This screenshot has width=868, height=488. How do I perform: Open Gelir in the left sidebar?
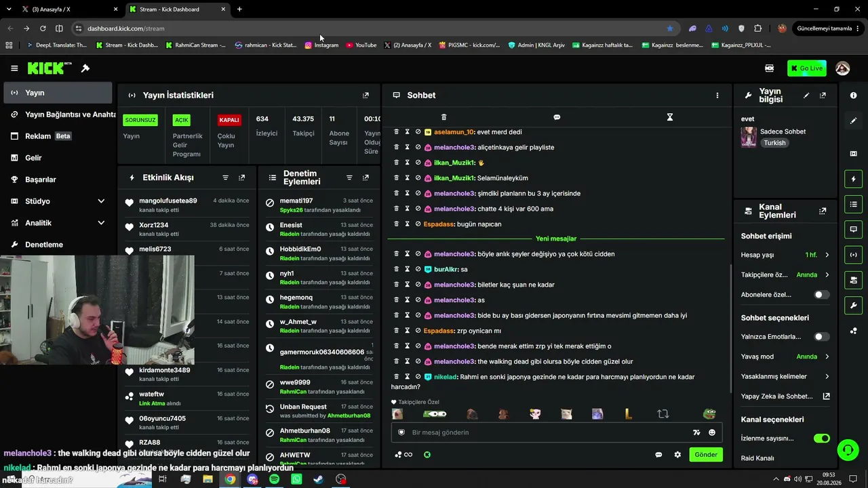[x=57, y=158]
